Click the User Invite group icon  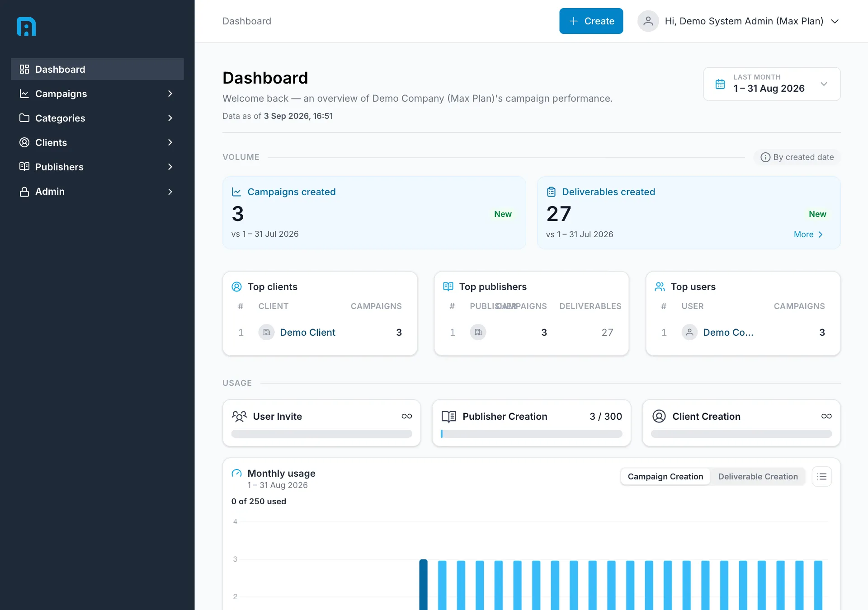(239, 416)
